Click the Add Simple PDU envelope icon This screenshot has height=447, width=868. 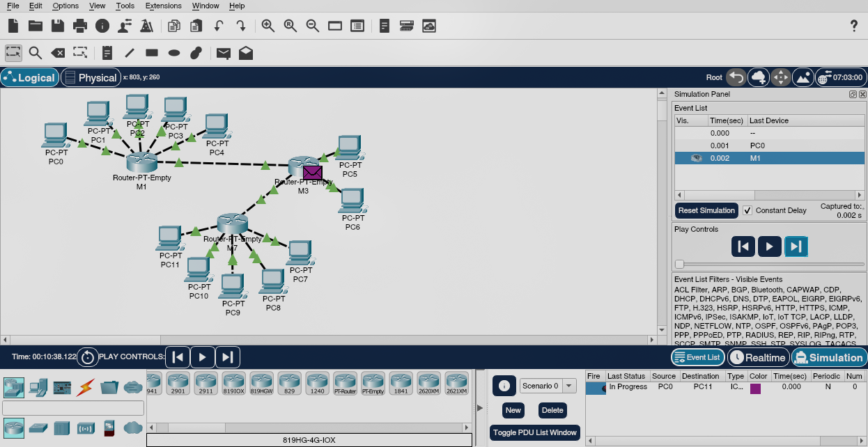pos(223,53)
